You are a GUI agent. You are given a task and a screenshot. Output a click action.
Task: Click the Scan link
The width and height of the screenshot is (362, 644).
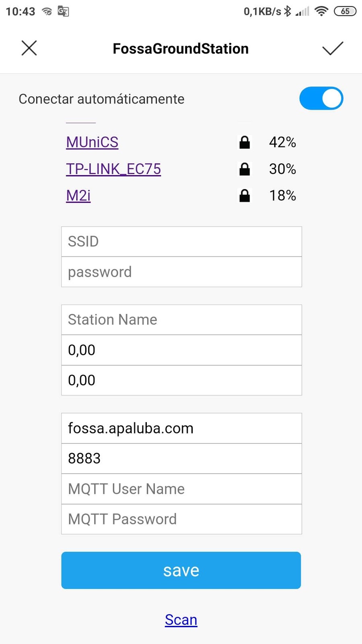[181, 620]
